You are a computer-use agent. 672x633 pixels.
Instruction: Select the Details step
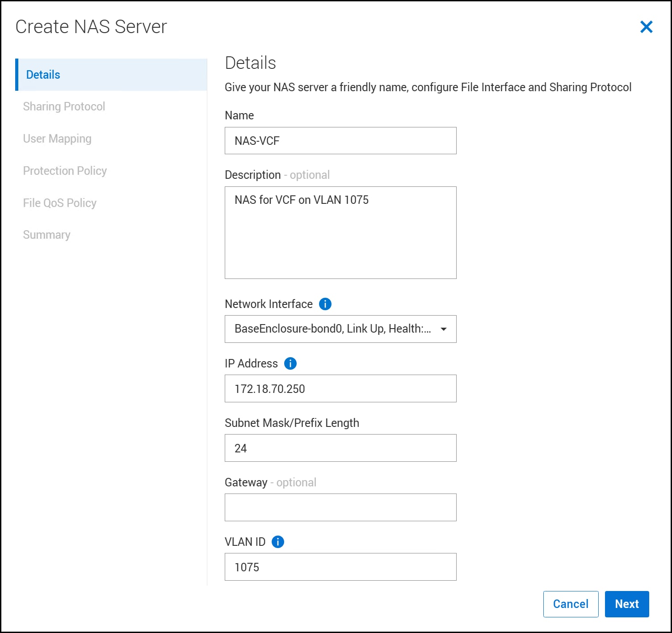111,75
